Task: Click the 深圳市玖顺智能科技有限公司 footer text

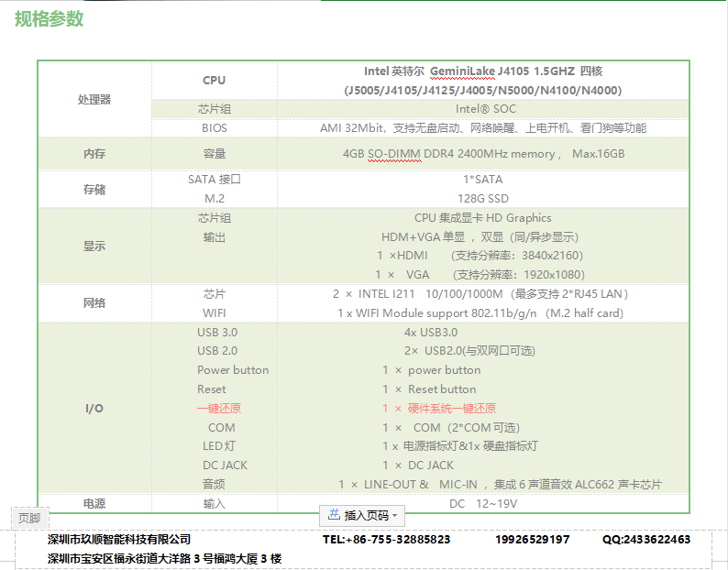Action: [119, 540]
